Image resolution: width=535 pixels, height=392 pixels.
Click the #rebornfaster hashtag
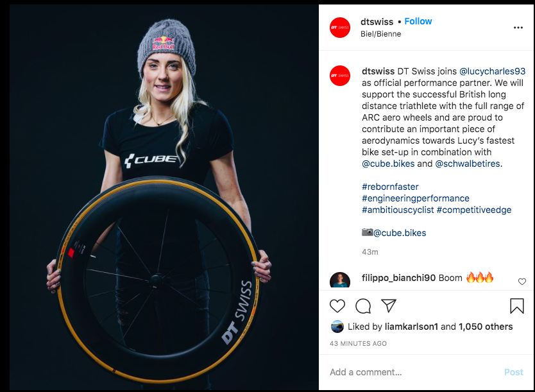click(390, 187)
